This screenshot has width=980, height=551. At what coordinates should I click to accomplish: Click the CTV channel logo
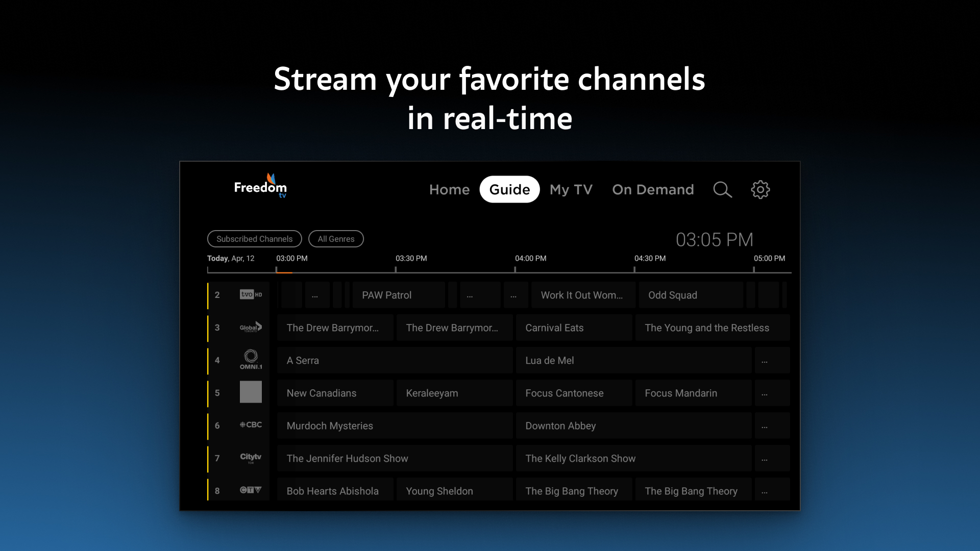[x=251, y=490]
